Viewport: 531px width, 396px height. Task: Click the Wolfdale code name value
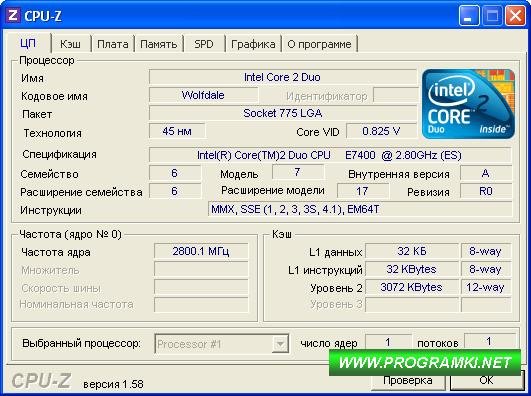click(x=203, y=95)
